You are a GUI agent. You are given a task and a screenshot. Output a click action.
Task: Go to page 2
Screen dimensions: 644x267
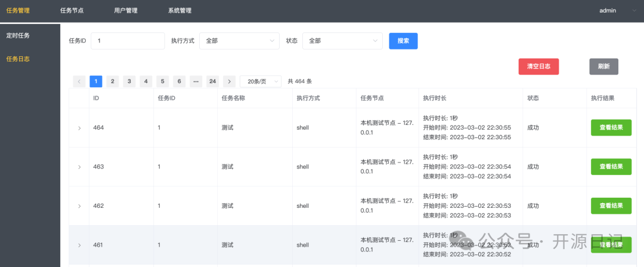click(113, 81)
